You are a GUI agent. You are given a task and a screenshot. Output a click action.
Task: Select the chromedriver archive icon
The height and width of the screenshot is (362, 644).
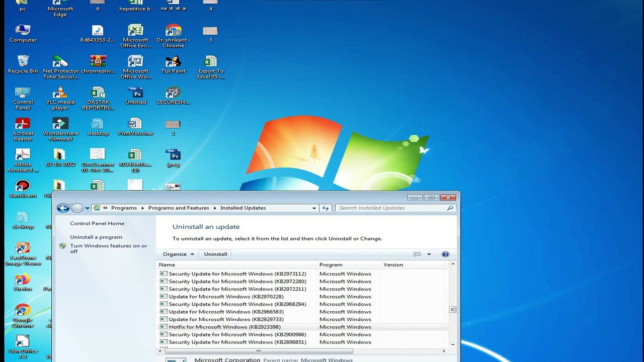(x=98, y=64)
